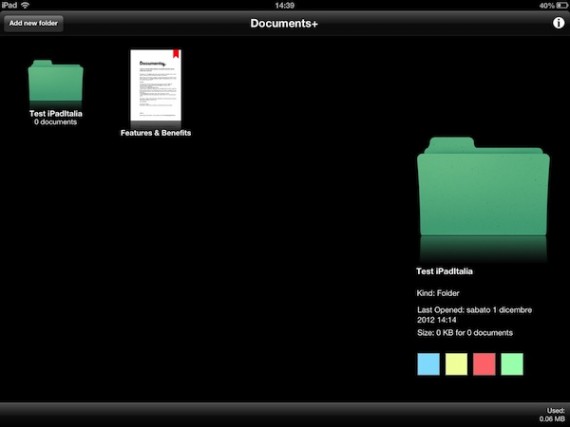Choose the light green folder color swatch
The image size is (570, 427).
tap(512, 364)
